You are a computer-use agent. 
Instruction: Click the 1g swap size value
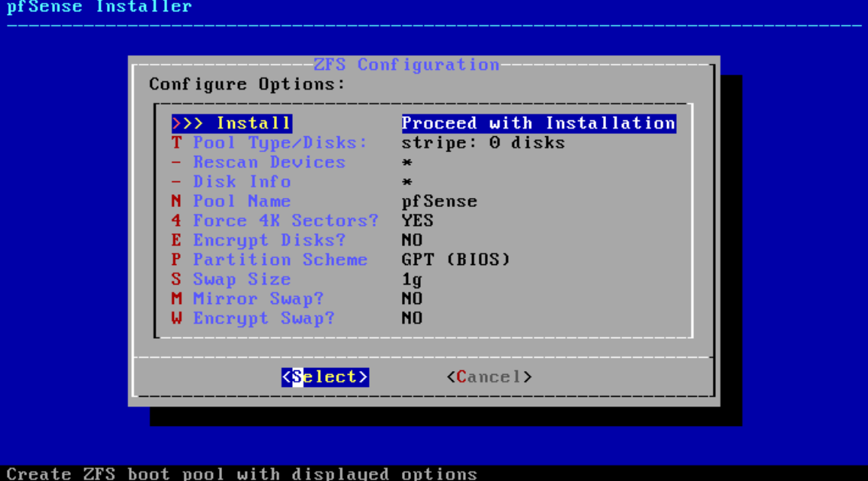point(412,279)
